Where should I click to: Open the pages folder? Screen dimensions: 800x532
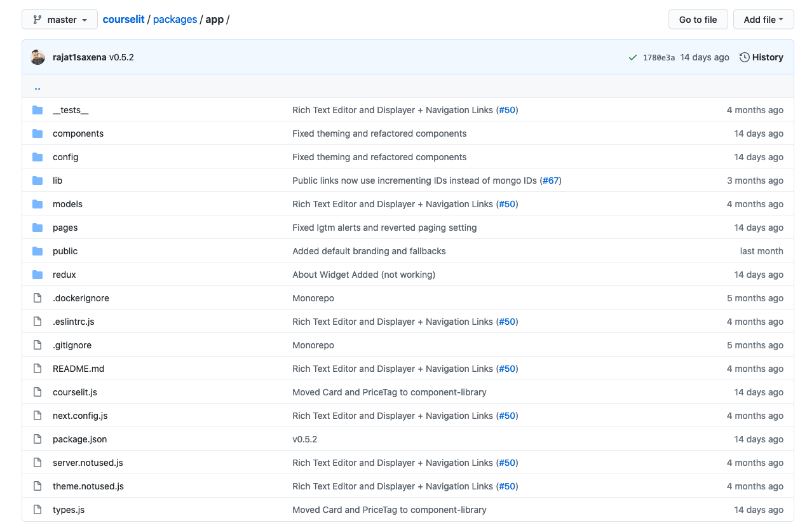click(65, 228)
